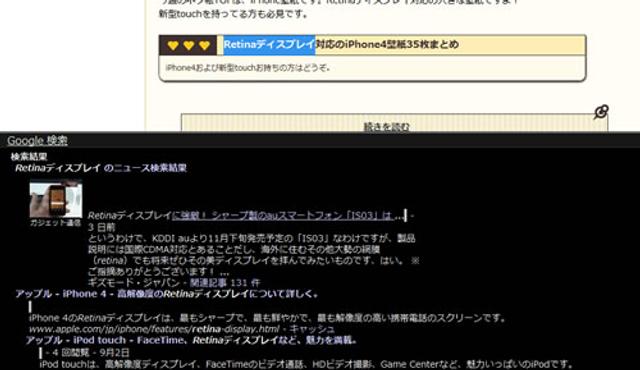
Task: Click the 3 日前 date text
Action: [102, 227]
